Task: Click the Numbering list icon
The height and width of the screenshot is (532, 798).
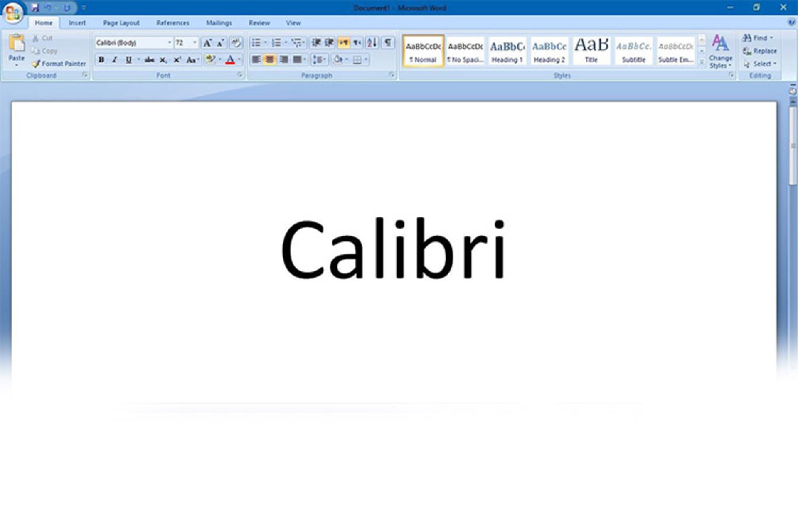Action: pos(276,43)
